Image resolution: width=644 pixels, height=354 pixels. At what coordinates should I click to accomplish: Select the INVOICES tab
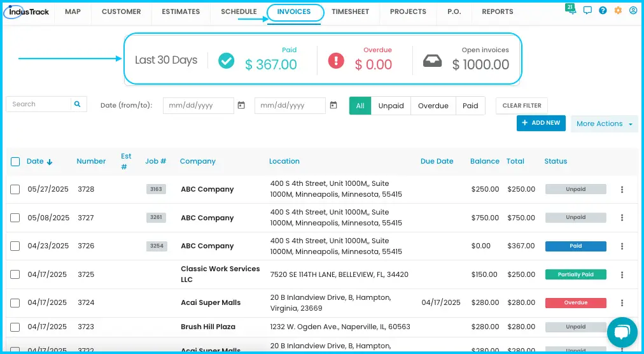294,12
